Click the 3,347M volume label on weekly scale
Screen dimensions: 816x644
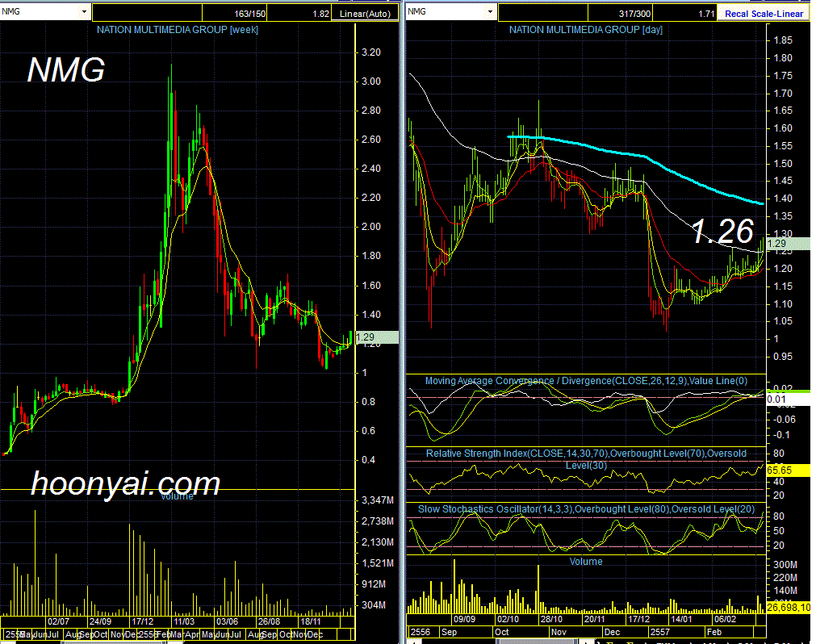point(378,500)
